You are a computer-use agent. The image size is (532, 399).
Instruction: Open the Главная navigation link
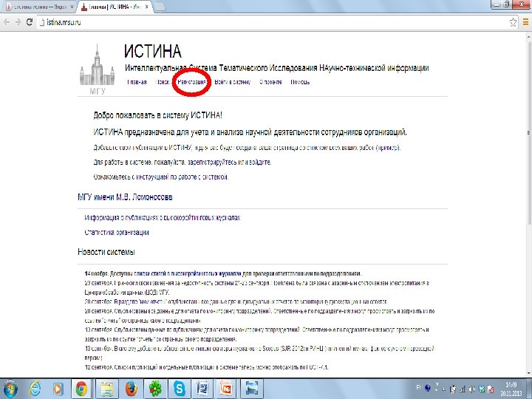pos(137,82)
